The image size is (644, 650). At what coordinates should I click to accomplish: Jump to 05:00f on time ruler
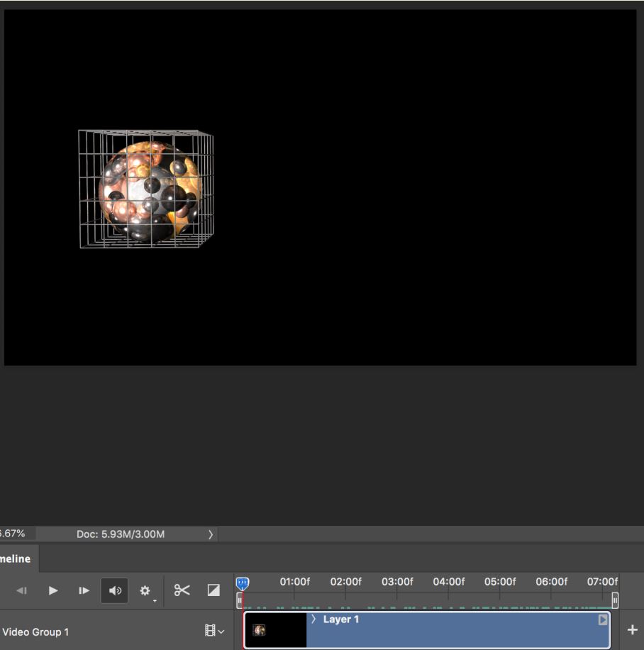pyautogui.click(x=500, y=582)
